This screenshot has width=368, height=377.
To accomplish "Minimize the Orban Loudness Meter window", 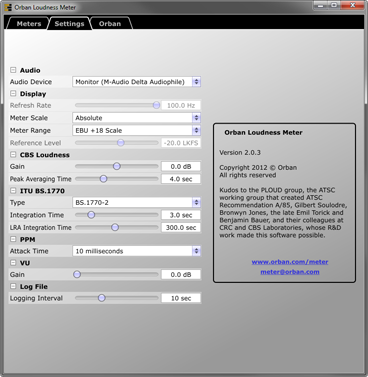I will tap(321, 5).
